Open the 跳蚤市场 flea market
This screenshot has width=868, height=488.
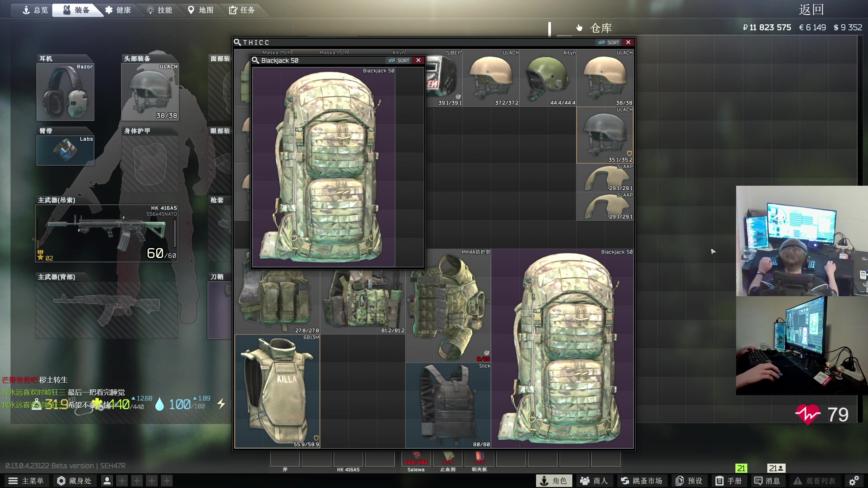click(x=642, y=481)
